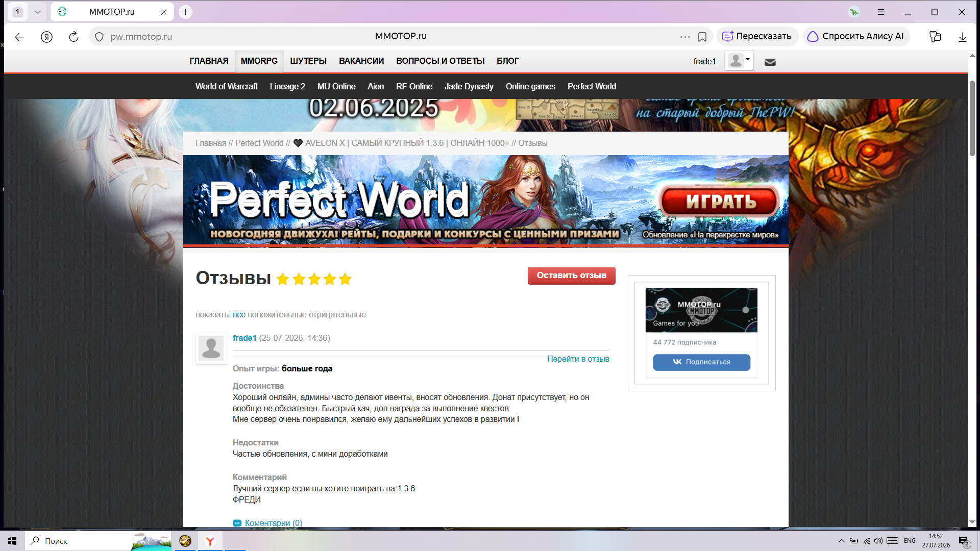
Task: Click the VK Подписаться button
Action: (x=702, y=362)
